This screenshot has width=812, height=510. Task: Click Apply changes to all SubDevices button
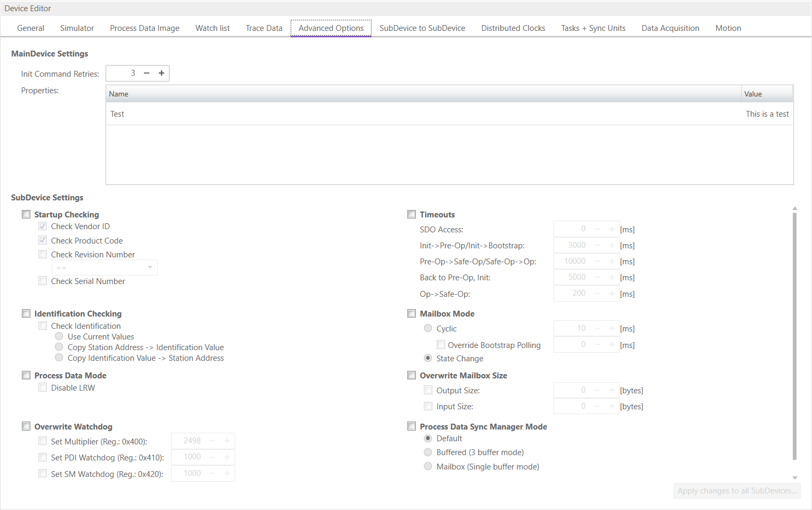point(736,491)
